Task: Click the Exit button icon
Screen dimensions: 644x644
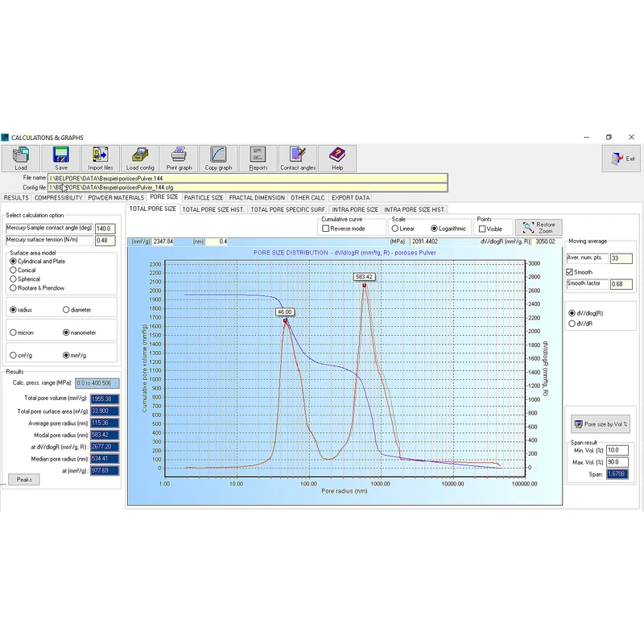Action: point(621,159)
